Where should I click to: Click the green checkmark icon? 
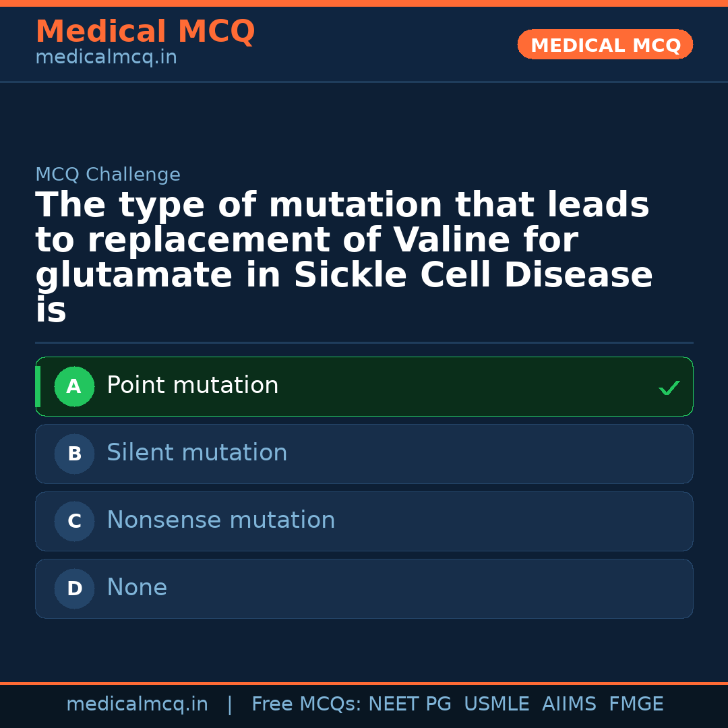point(669,388)
